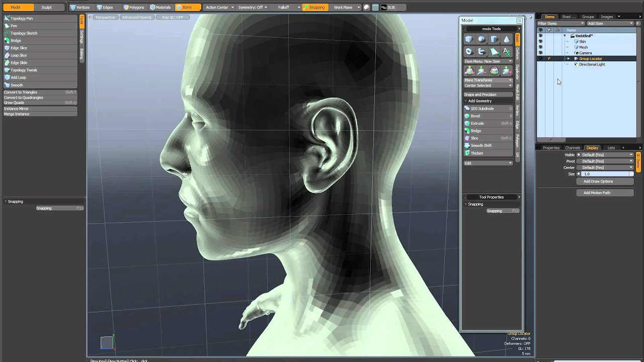This screenshot has height=362, width=644.
Task: Open the Symmetry: Off dropdown
Action: coord(253,8)
